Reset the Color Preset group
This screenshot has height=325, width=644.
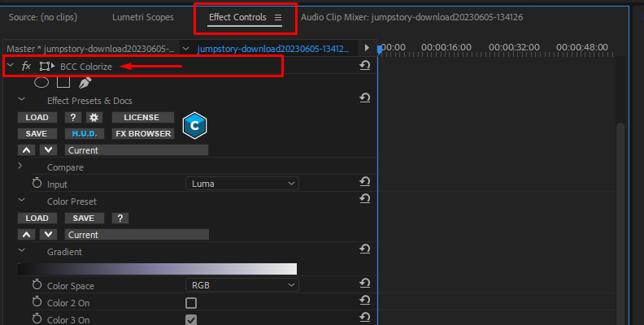point(365,198)
